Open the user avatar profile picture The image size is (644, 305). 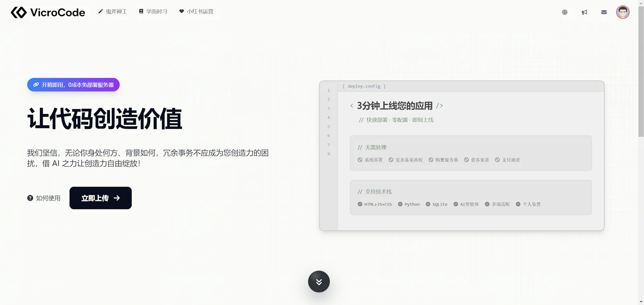click(623, 12)
